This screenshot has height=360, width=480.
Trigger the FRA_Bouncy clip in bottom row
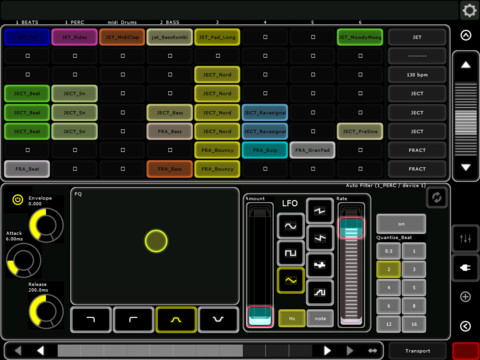point(217,169)
